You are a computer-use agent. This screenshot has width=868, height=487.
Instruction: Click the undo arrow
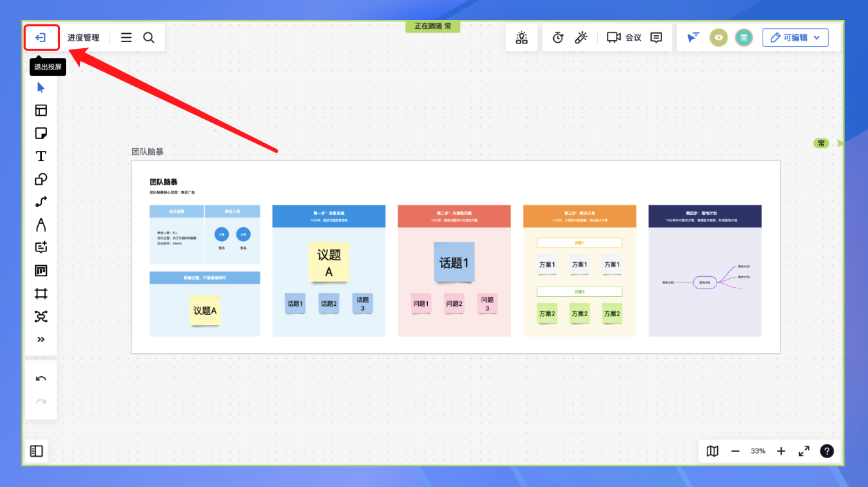[x=41, y=379]
